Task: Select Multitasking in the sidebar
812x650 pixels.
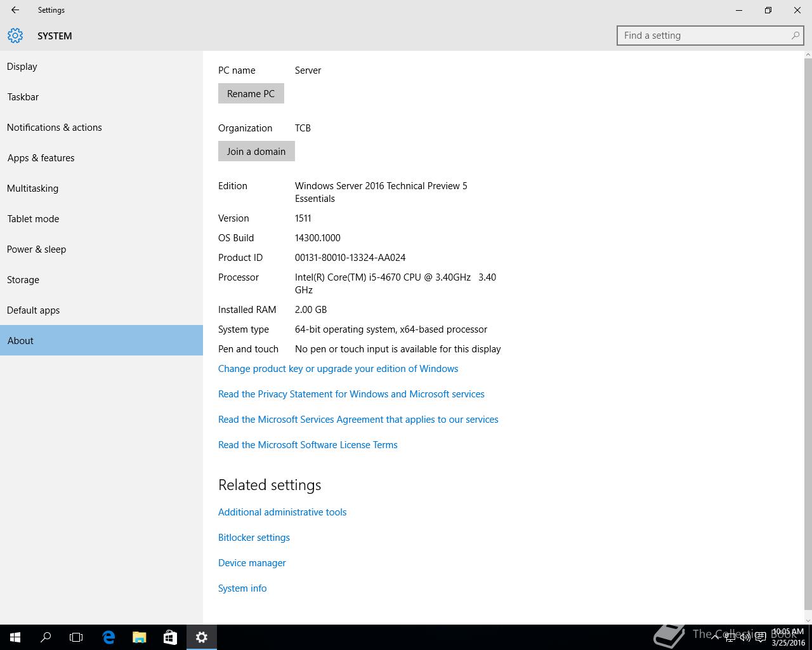Action: 101,189
